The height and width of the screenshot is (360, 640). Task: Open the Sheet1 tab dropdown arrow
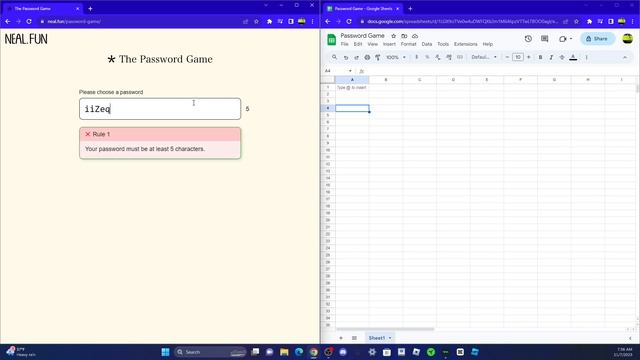pos(390,338)
